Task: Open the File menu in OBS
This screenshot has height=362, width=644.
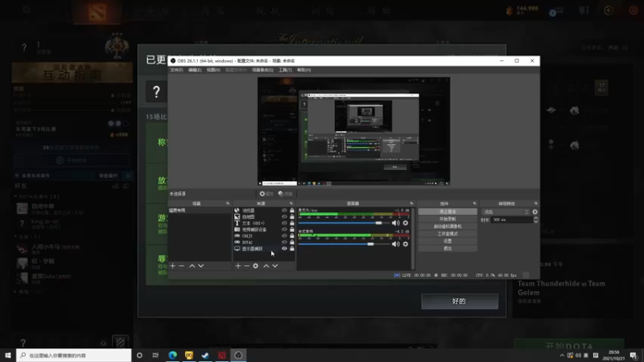Action: pyautogui.click(x=176, y=70)
